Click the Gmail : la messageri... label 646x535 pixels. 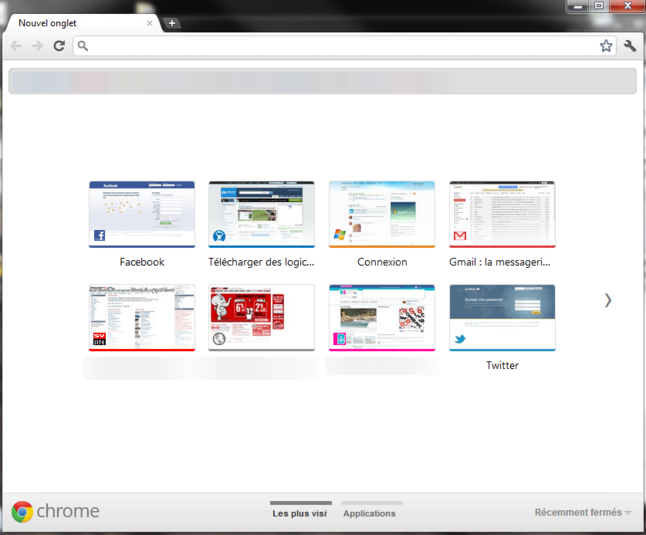500,262
